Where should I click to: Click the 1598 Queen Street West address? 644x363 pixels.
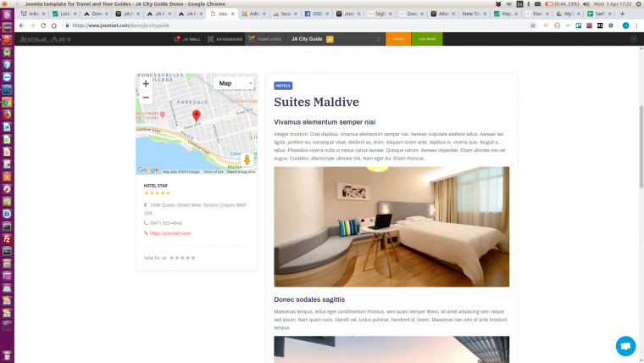point(195,209)
